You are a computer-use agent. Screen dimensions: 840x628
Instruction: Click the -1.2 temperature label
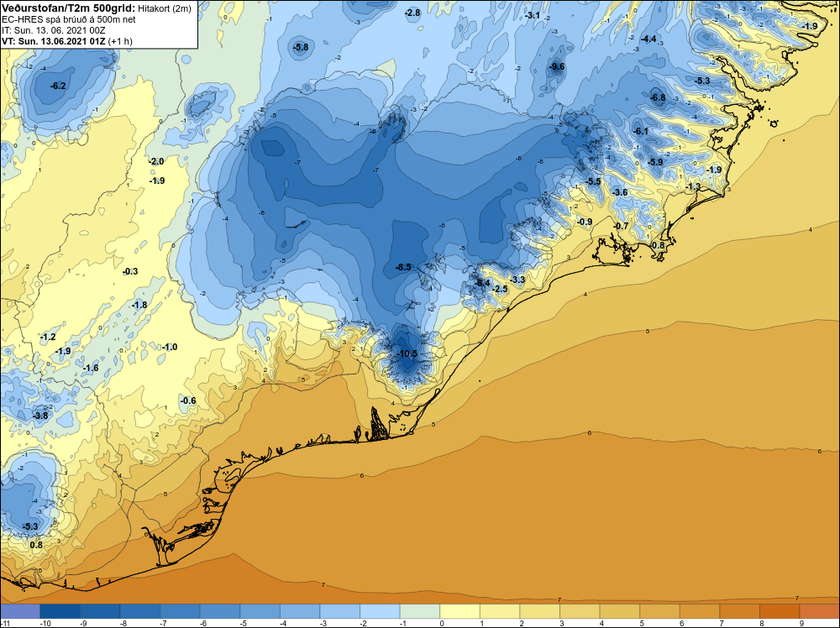point(48,338)
